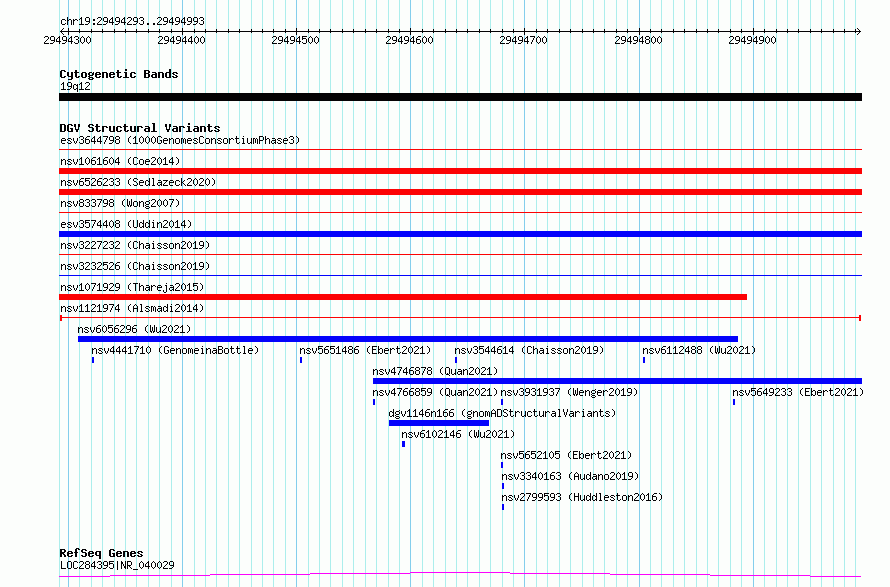890x587 pixels.
Task: Click the nsv5649233 small blue marker
Action: click(x=734, y=402)
